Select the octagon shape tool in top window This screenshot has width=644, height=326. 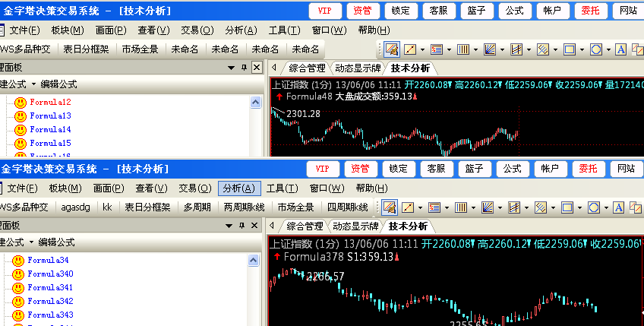click(x=596, y=49)
